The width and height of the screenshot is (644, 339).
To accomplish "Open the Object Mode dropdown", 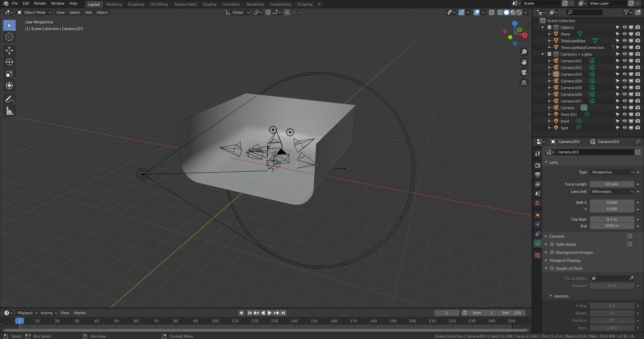I will tap(34, 12).
